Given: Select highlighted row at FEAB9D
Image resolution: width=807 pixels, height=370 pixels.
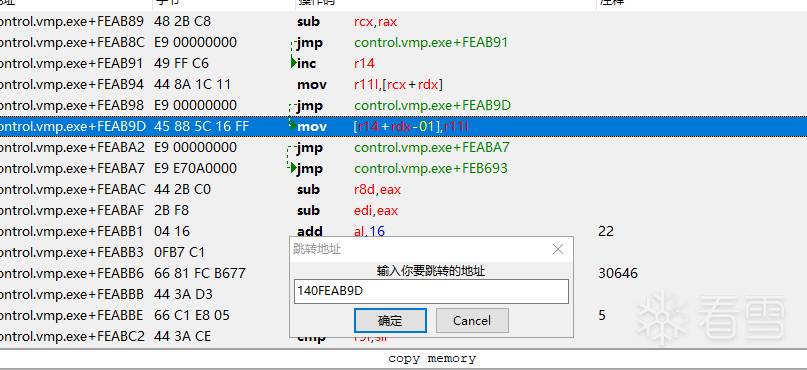Looking at the screenshot, I should click(x=404, y=126).
